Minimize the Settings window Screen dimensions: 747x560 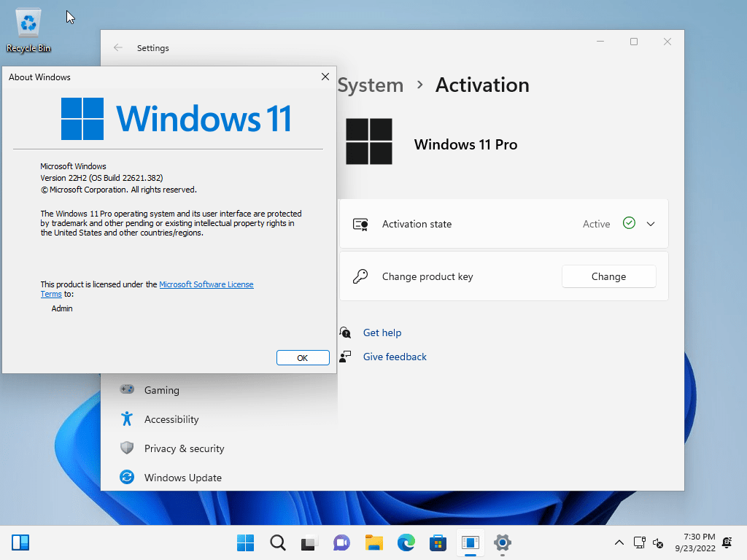coord(600,42)
